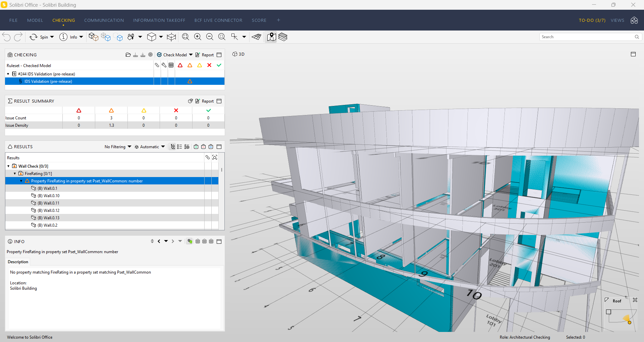
Task: Click the green plus basket icon in Results
Action: pyautogui.click(x=196, y=147)
